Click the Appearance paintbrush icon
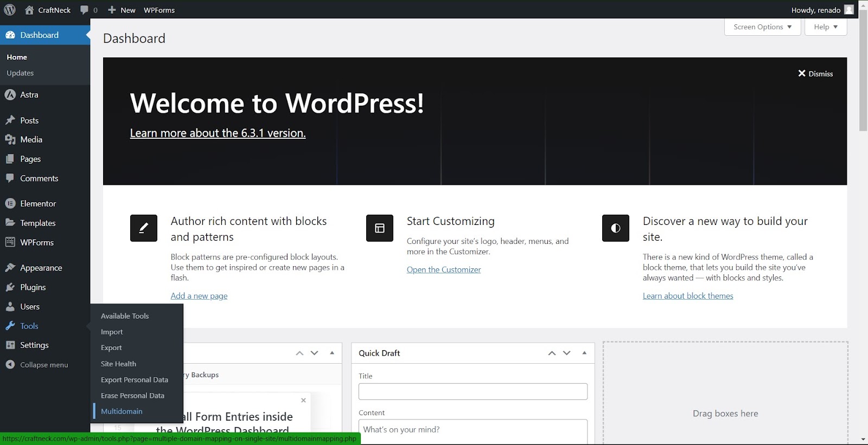 [10, 268]
